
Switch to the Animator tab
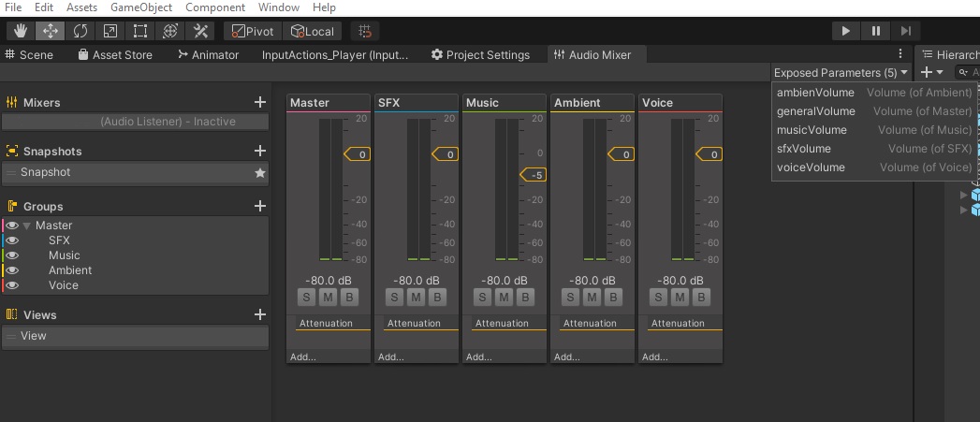[x=208, y=54]
